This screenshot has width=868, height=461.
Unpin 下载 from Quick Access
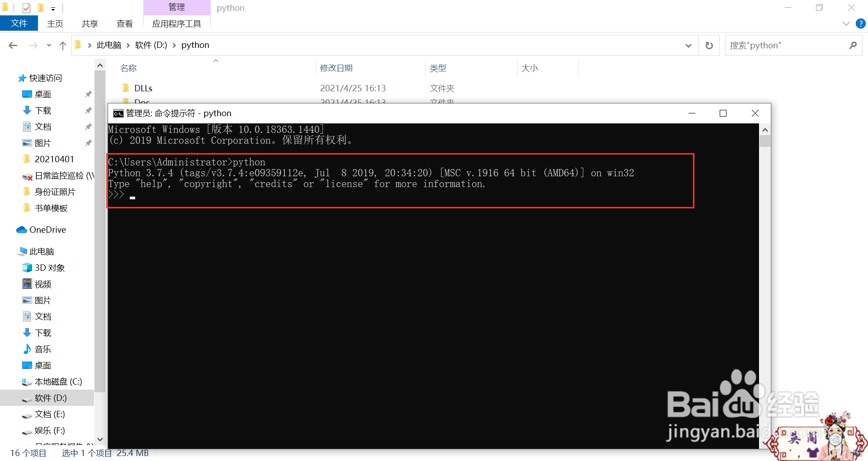(88, 110)
